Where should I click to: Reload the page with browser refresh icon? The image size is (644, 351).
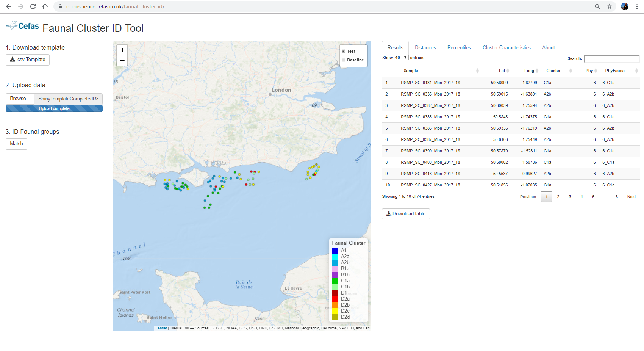point(33,6)
